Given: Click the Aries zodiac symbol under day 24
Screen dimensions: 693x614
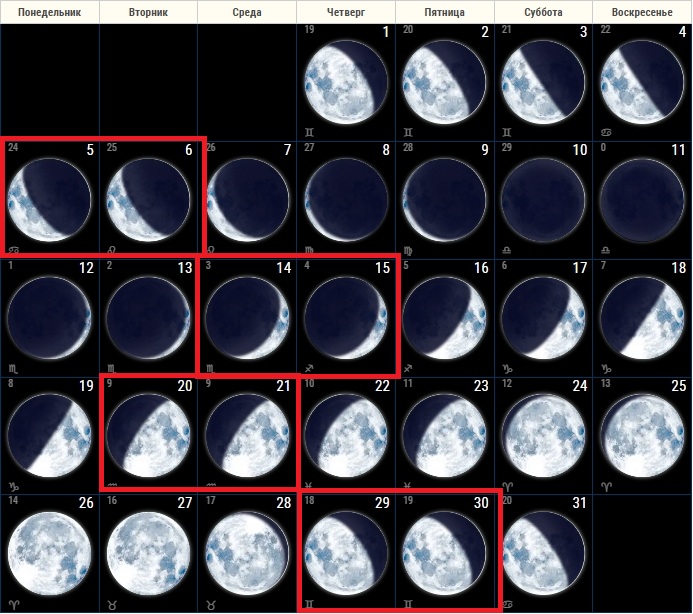Looking at the screenshot, I should (x=507, y=487).
